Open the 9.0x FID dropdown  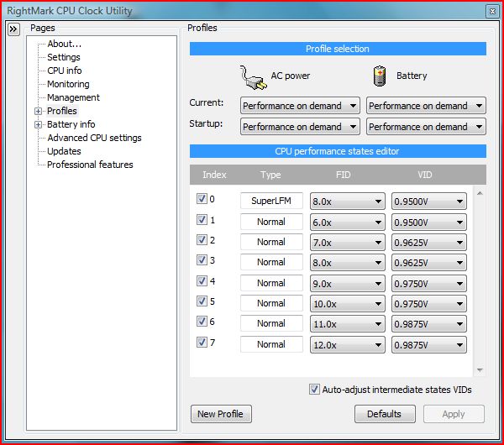point(348,284)
